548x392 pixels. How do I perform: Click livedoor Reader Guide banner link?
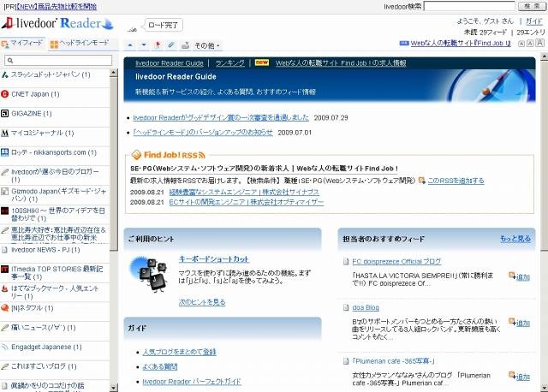[170, 63]
